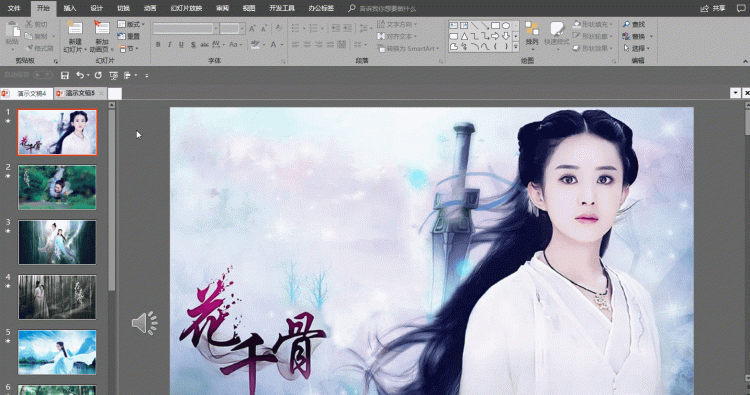
Task: Click the bullets list icon
Action: (x=295, y=29)
